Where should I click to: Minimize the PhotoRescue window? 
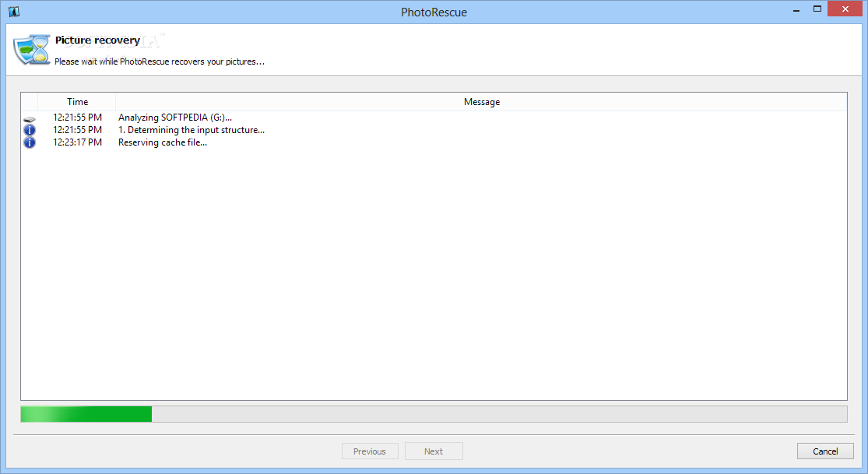point(796,9)
